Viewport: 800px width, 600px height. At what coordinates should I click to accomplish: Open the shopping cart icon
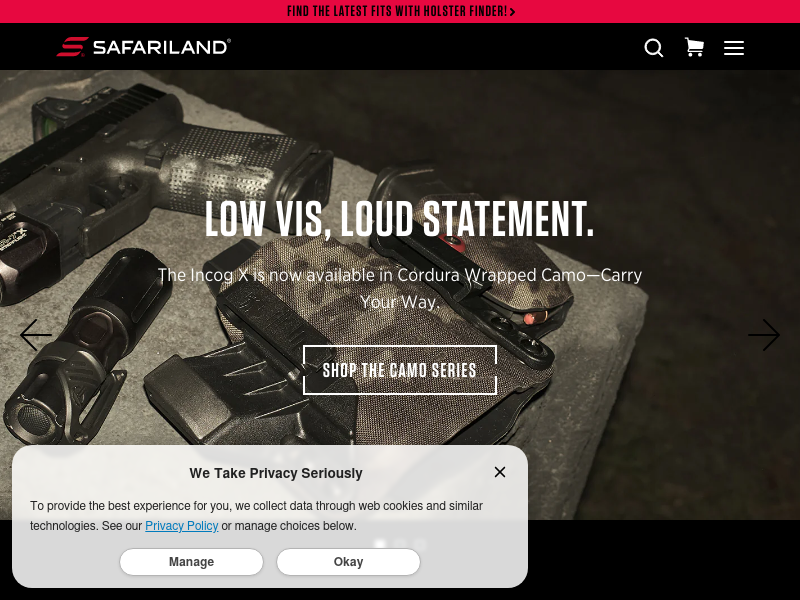[x=694, y=47]
